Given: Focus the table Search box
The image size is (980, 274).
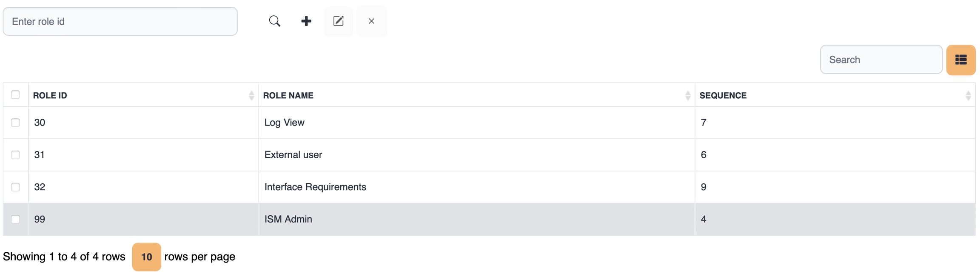Looking at the screenshot, I should pyautogui.click(x=881, y=60).
